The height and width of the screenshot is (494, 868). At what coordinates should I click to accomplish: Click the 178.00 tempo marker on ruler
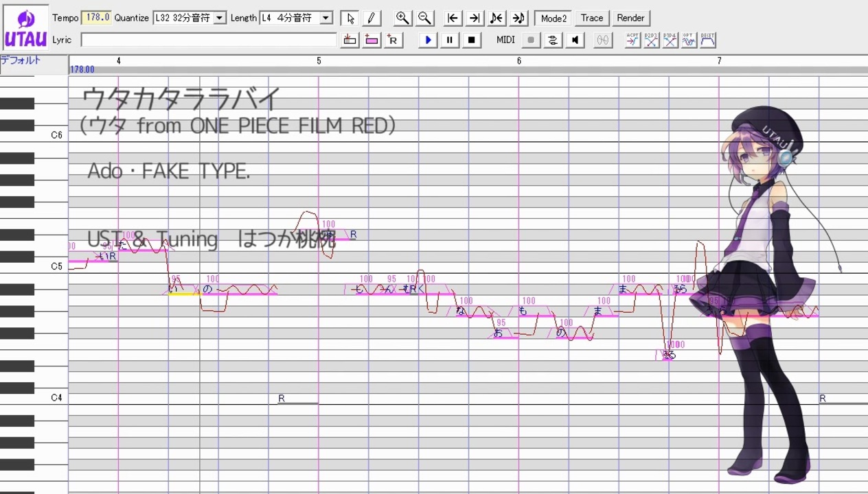(x=82, y=70)
